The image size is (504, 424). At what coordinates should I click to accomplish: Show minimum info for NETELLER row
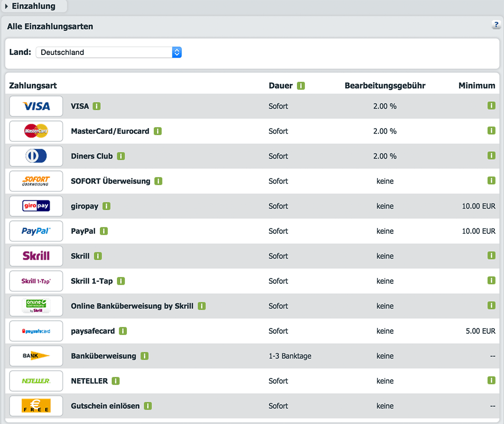coord(491,380)
